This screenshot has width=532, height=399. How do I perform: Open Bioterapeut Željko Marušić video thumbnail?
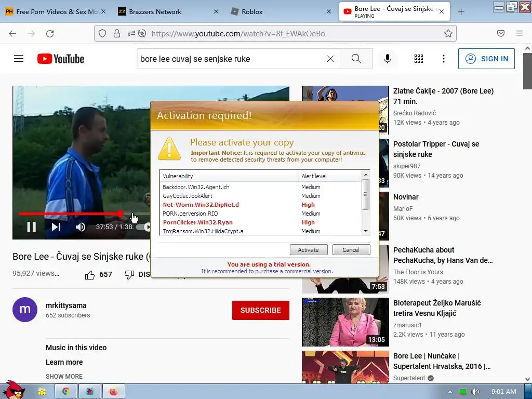[x=345, y=322]
